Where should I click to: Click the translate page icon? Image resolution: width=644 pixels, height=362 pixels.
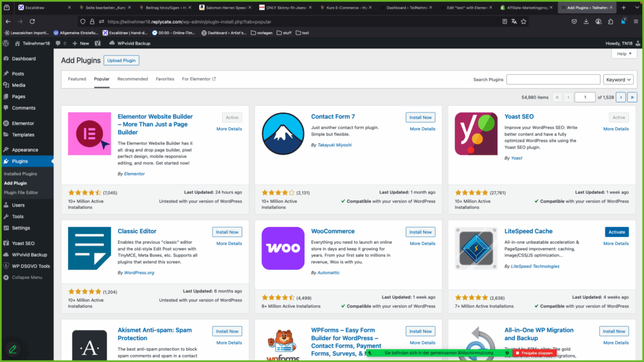point(514,22)
